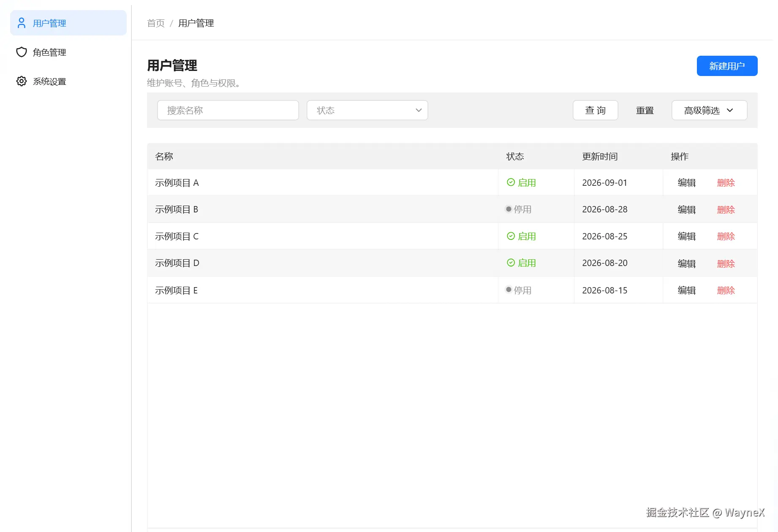Edit 示例项目 C via 编辑
The width and height of the screenshot is (778, 532).
pyautogui.click(x=687, y=236)
